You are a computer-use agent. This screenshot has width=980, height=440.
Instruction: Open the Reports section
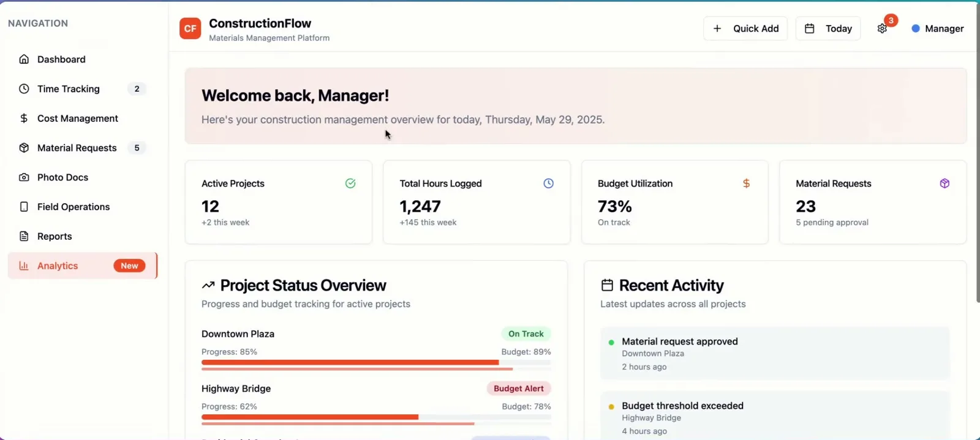pyautogui.click(x=83, y=236)
